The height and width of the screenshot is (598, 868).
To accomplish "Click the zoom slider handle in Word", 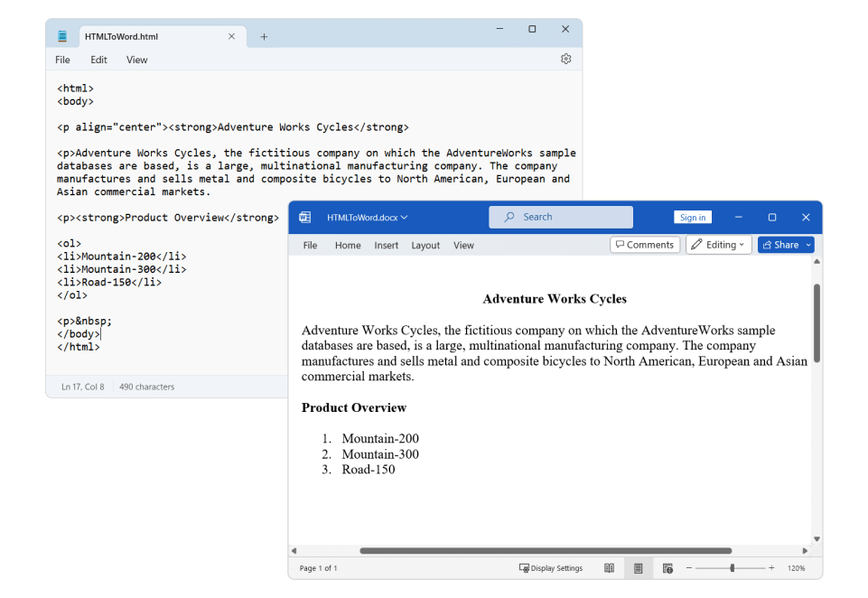I will 732,568.
